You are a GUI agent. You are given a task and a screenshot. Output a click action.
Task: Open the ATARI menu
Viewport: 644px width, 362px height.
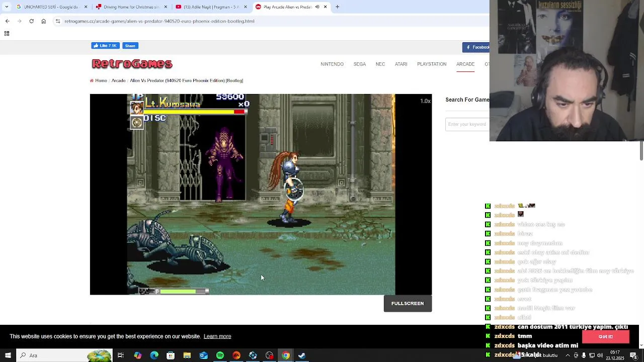coord(401,64)
